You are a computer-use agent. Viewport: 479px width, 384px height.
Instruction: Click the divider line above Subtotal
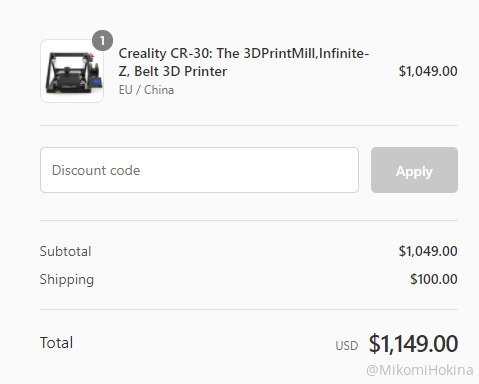coord(249,220)
